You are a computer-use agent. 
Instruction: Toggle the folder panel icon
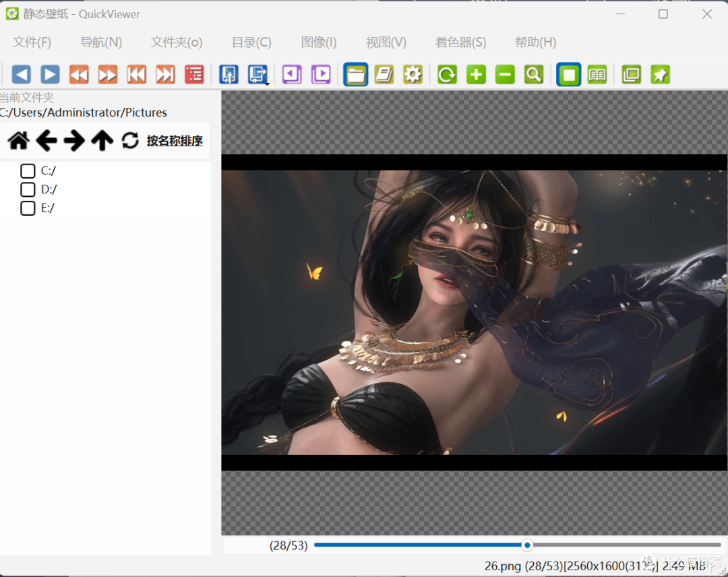tap(356, 74)
